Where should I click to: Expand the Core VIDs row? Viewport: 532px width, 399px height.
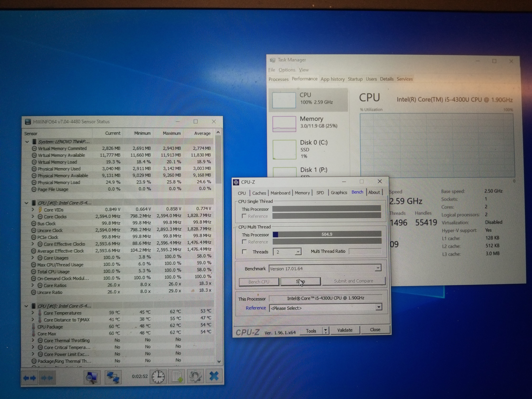point(33,210)
